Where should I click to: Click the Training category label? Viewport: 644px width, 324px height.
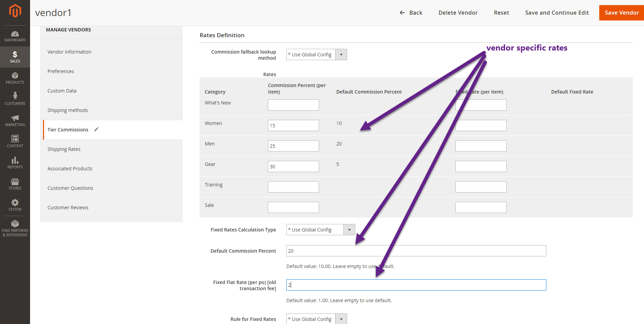214,185
